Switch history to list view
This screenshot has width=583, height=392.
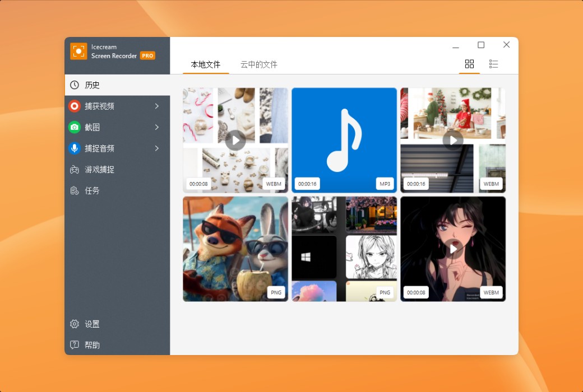tap(494, 64)
